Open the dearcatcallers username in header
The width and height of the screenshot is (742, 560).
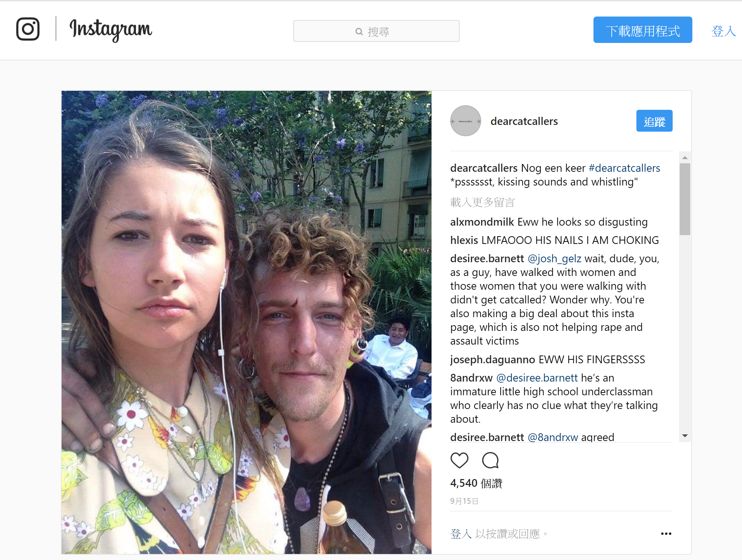point(524,121)
